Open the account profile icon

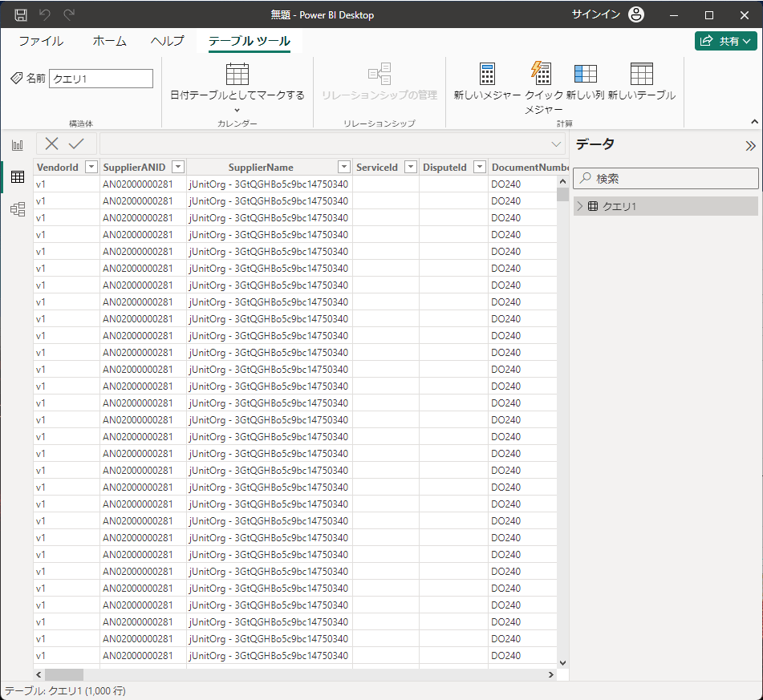pos(636,14)
